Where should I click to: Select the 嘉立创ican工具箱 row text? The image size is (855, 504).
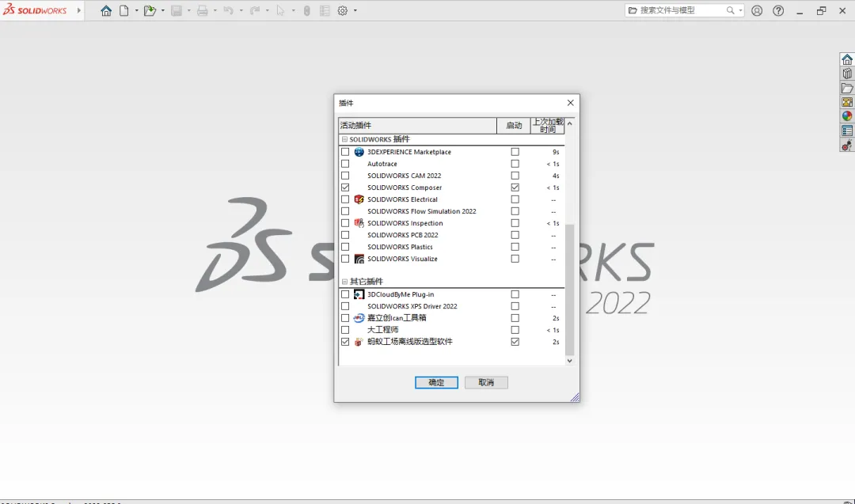(x=397, y=317)
